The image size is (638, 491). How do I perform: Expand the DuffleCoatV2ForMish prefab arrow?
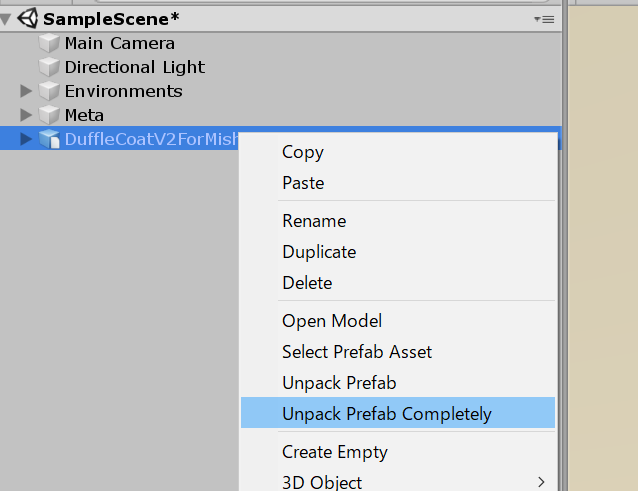[x=26, y=139]
